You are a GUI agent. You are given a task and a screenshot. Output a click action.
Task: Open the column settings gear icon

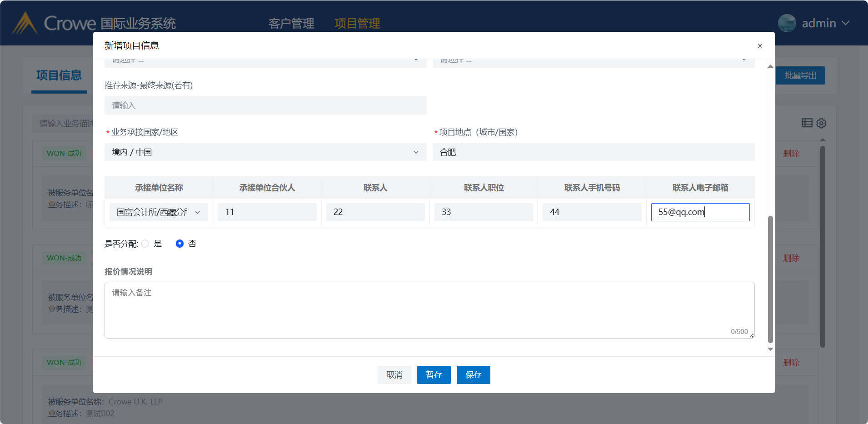click(x=821, y=123)
